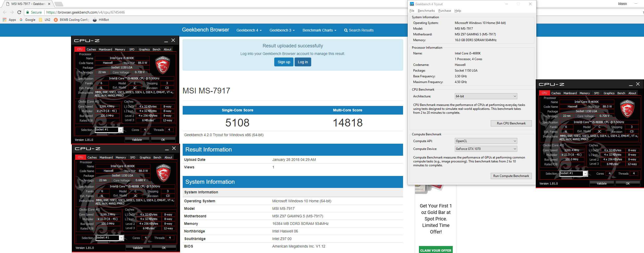The image size is (644, 253).
Task: Click the Single-Core Score value 5108
Action: 237,123
